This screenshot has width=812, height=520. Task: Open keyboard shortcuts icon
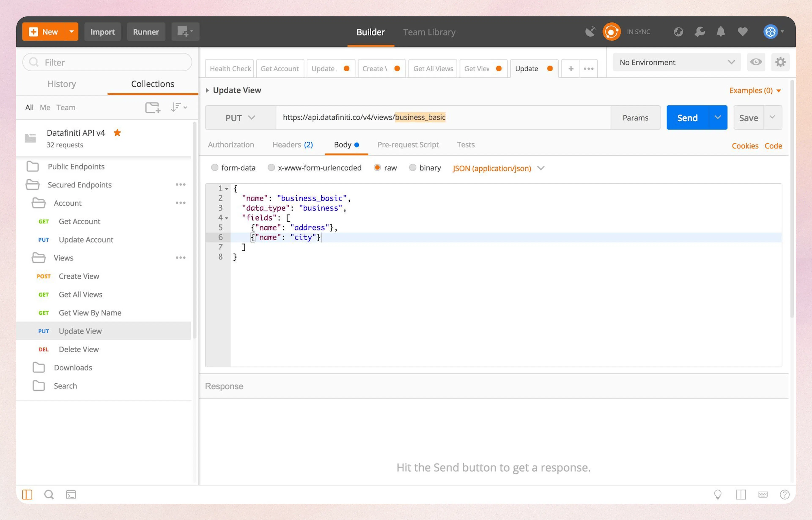click(763, 494)
